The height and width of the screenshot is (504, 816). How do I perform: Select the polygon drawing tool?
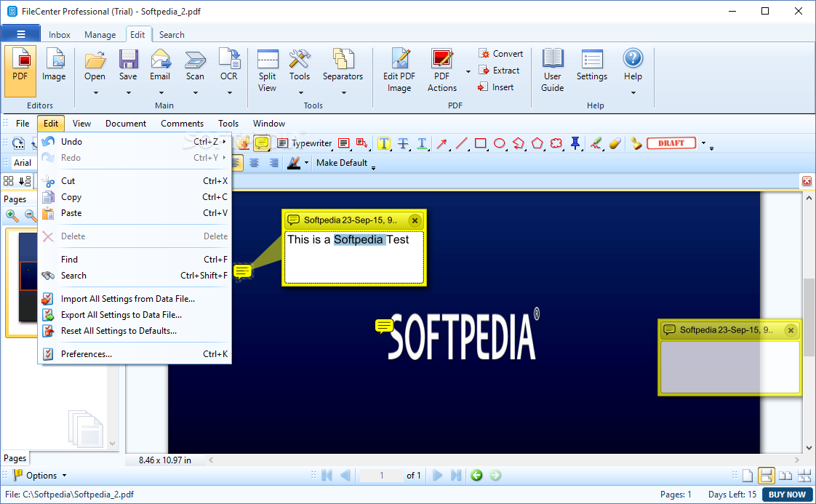[537, 143]
